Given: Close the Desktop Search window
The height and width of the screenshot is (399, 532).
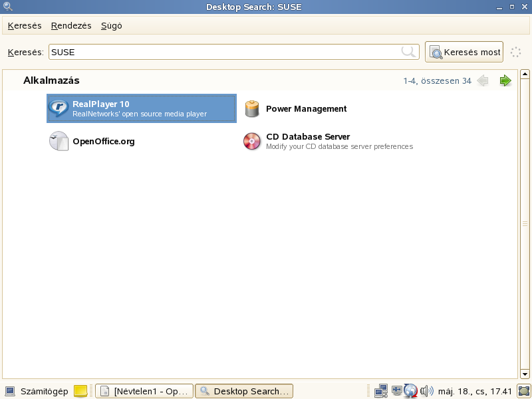Looking at the screenshot, I should coord(525,7).
